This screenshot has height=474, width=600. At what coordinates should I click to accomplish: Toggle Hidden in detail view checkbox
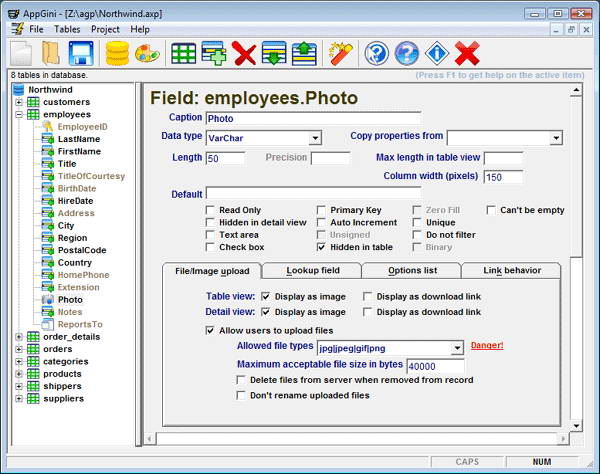[210, 222]
